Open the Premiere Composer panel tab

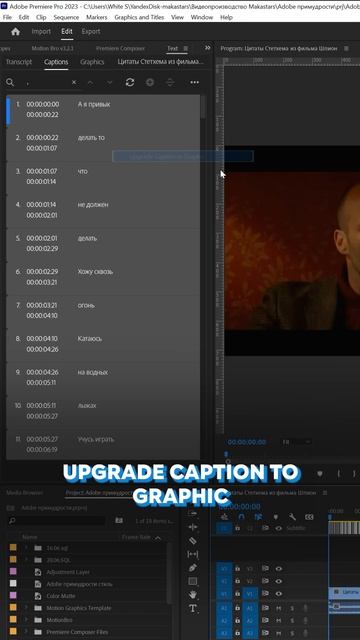[120, 48]
